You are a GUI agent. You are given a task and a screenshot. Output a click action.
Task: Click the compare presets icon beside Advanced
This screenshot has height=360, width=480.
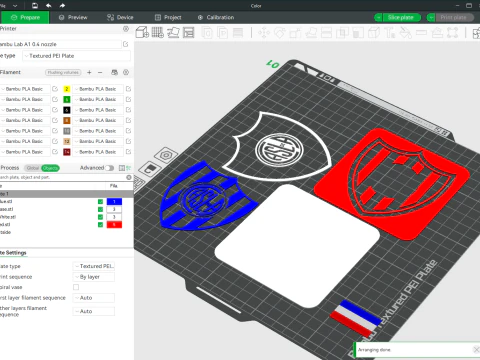click(x=122, y=168)
